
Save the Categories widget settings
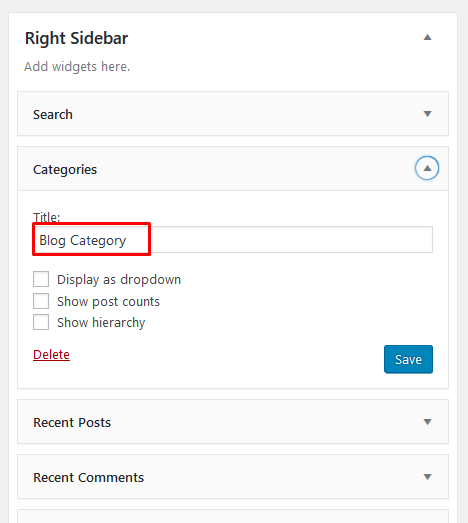coord(408,359)
